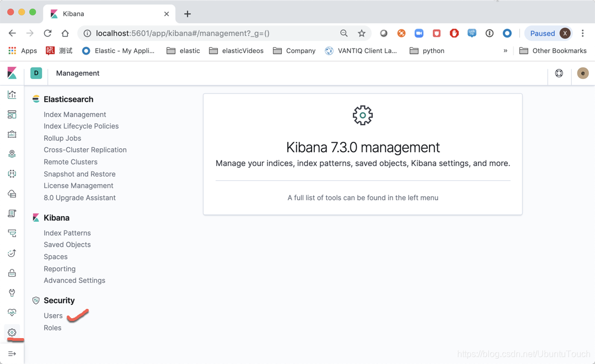
Task: Open Cross-Cluster Replication
Action: click(x=85, y=149)
